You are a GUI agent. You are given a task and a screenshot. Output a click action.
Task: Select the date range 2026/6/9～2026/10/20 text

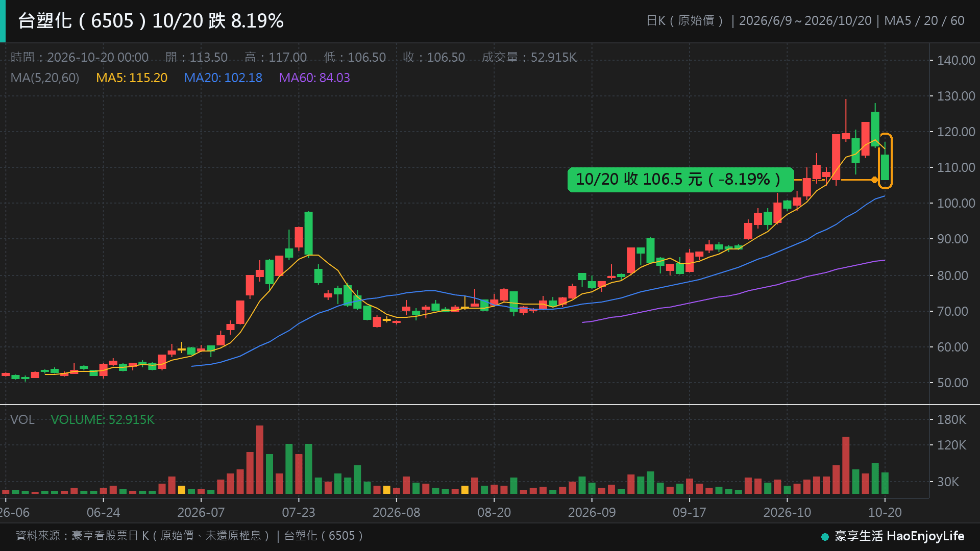pyautogui.click(x=805, y=21)
